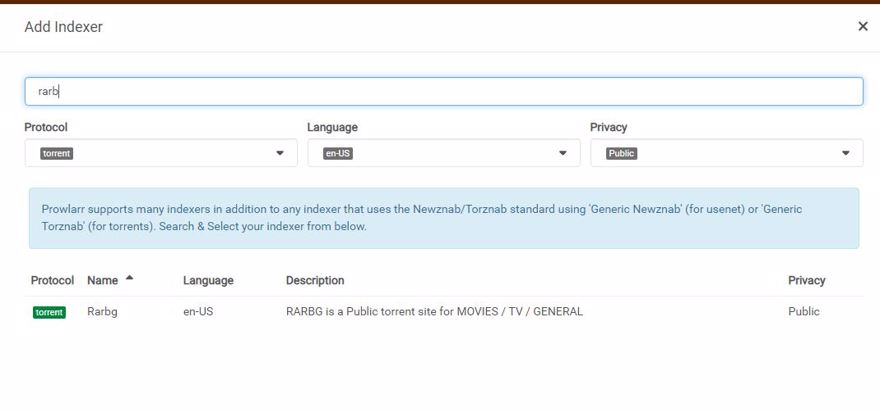
Task: Select the Rarbg indexer name
Action: (102, 312)
